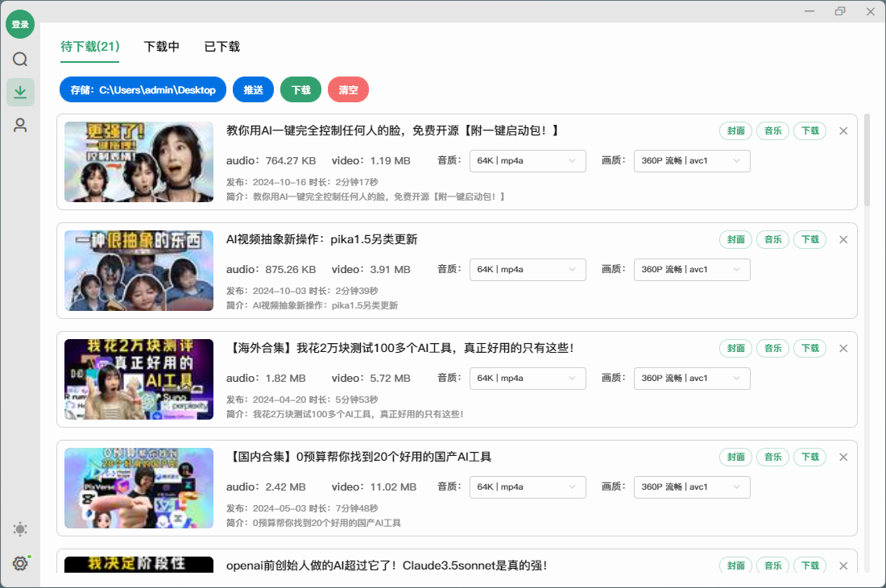Download cover 封面 for Claude3.5sonnet video

(x=735, y=565)
